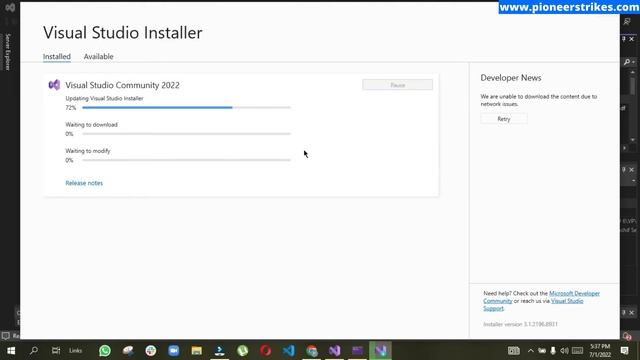The image size is (640, 360).
Task: Open the Release notes link
Action: (84, 183)
